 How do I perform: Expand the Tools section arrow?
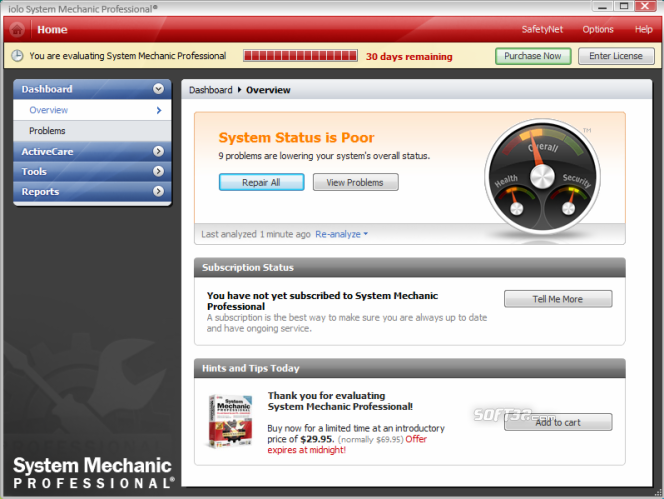point(158,171)
